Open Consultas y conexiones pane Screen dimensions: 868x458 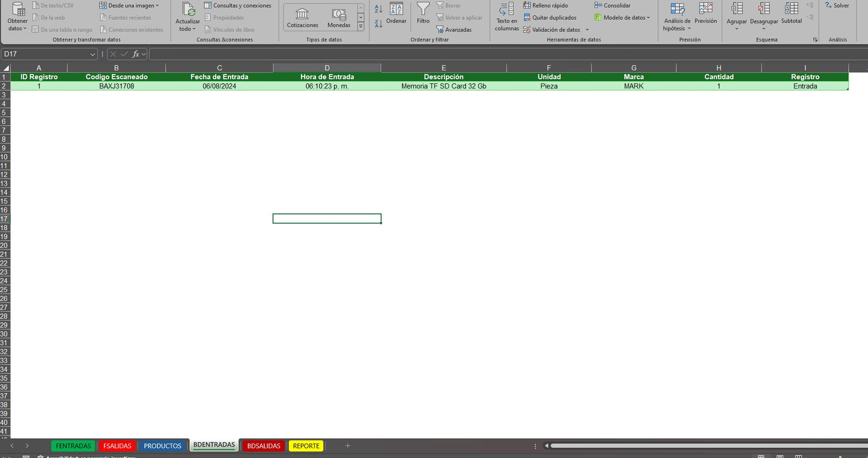point(238,5)
